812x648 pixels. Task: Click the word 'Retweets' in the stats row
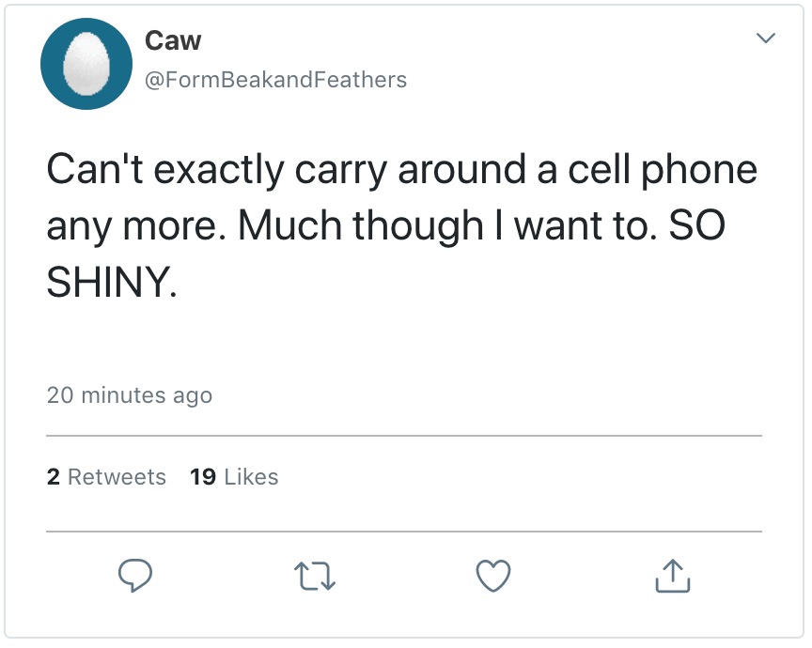click(x=117, y=477)
